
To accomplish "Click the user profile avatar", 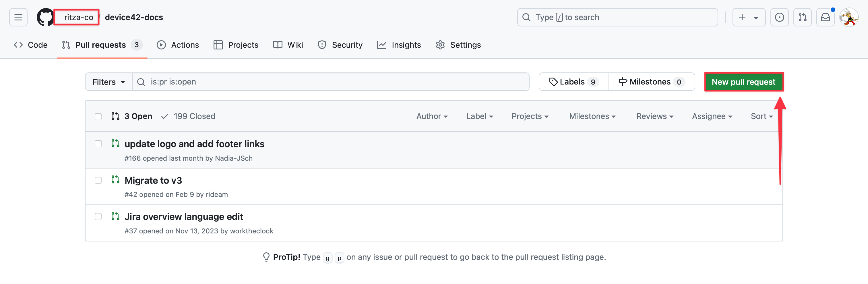I will click(848, 17).
